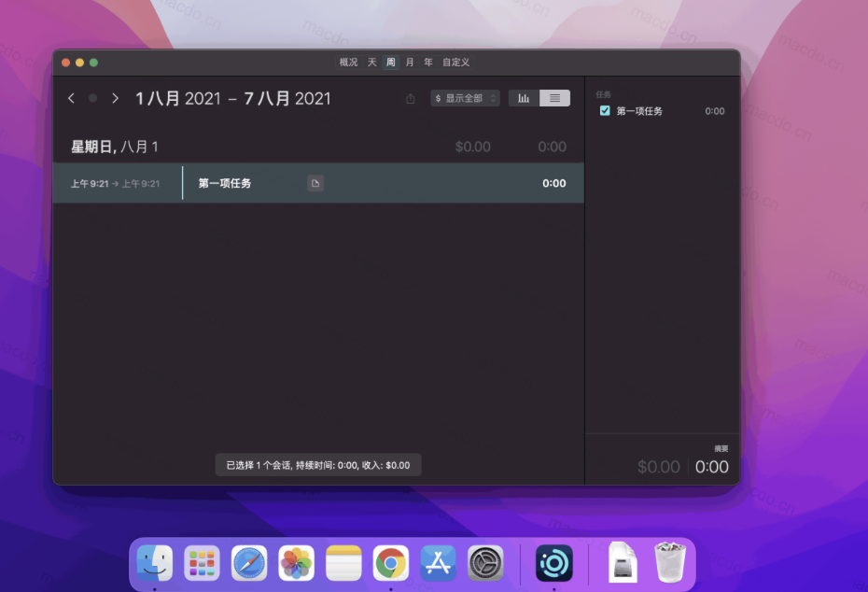Click the current period dot between navigation arrows
Image resolution: width=868 pixels, height=592 pixels.
(x=92, y=97)
